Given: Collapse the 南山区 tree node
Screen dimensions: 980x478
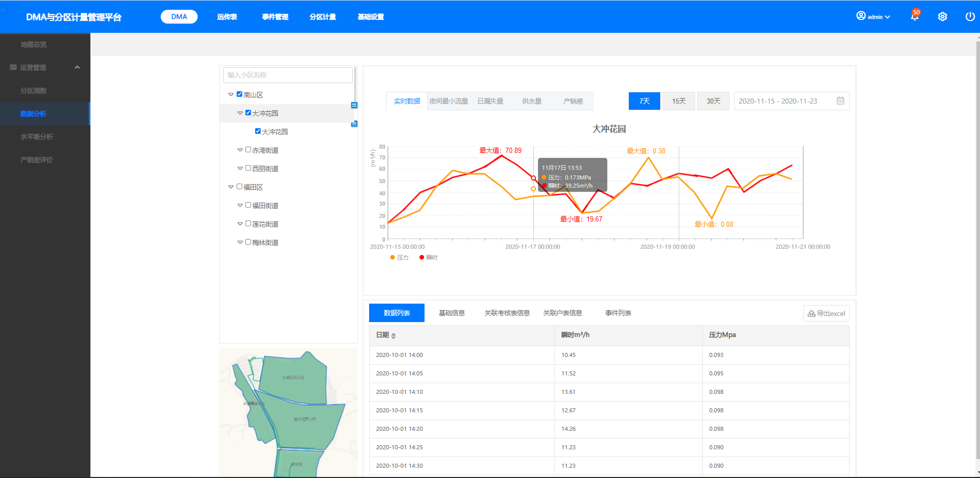Looking at the screenshot, I should click(231, 95).
